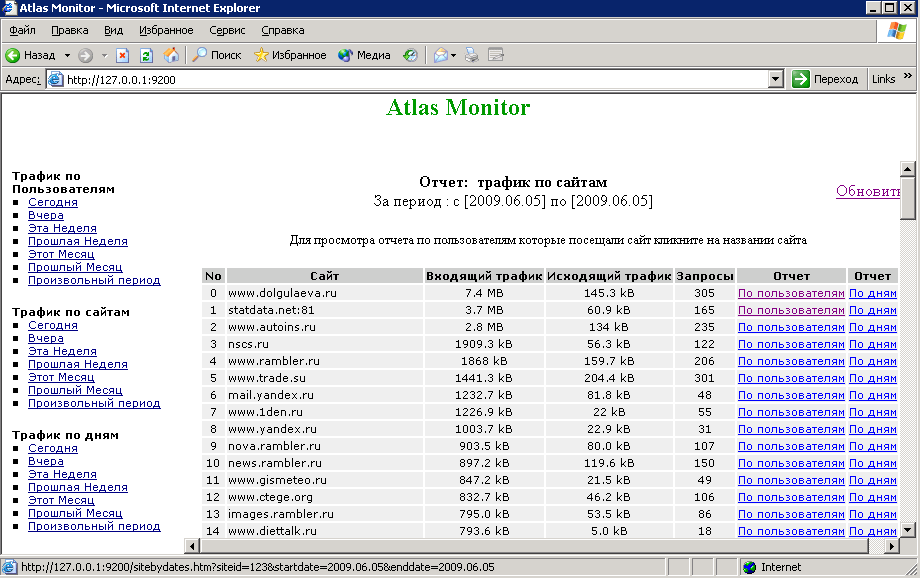Expand Links toolbar chevron

pos(908,76)
